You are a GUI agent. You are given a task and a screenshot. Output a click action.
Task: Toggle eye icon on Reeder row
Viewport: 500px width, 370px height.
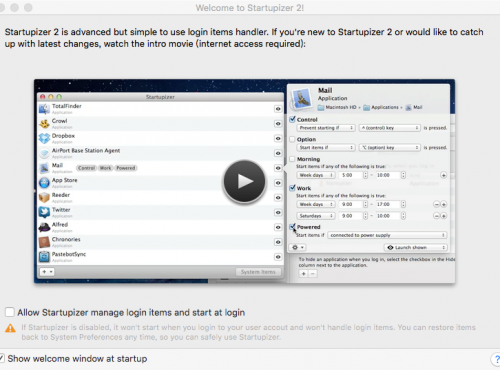coord(278,197)
